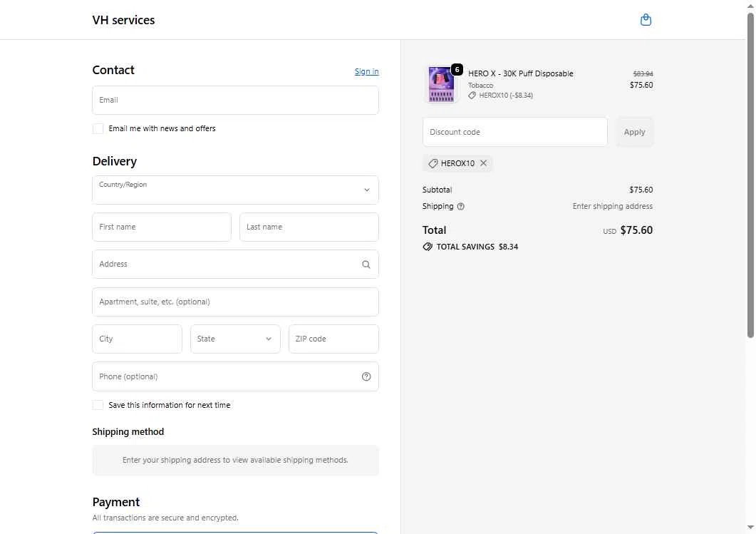Open the shopping bag cart icon
Viewport: 756px width, 534px height.
pyautogui.click(x=646, y=20)
